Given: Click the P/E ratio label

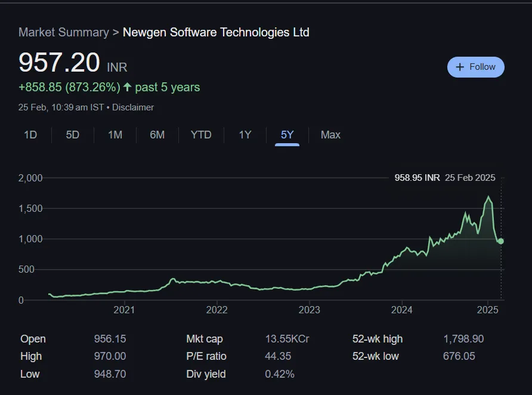Looking at the screenshot, I should click(206, 356).
